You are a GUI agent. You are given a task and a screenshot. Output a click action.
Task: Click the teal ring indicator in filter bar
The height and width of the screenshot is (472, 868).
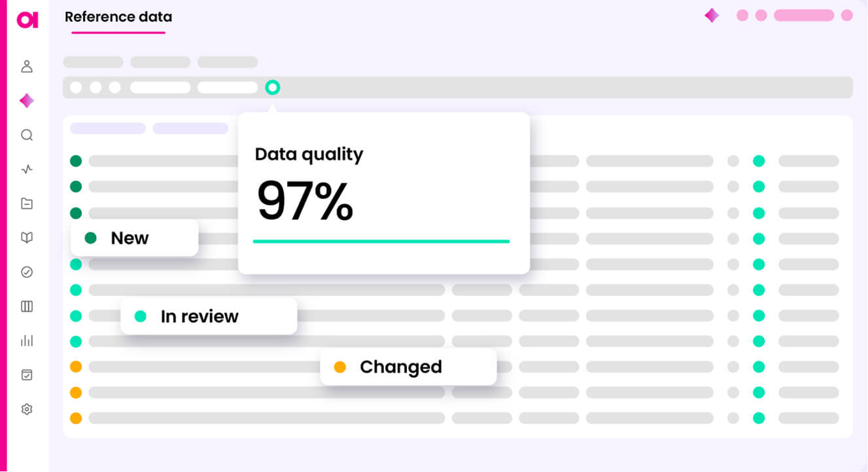[273, 87]
